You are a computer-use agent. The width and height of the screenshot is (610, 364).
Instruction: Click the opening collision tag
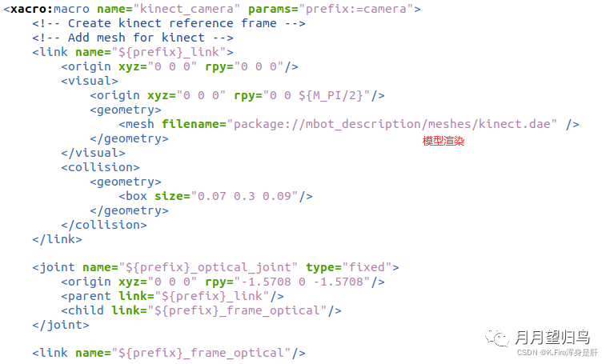(100, 167)
